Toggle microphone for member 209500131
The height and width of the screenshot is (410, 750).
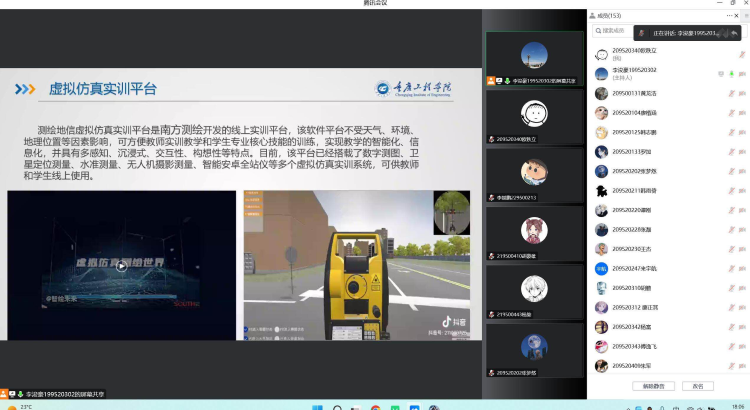coord(729,93)
